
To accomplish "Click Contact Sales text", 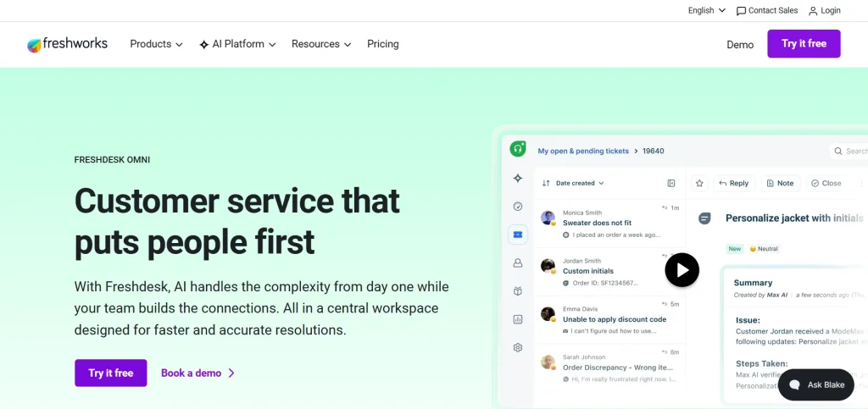I will tap(773, 10).
